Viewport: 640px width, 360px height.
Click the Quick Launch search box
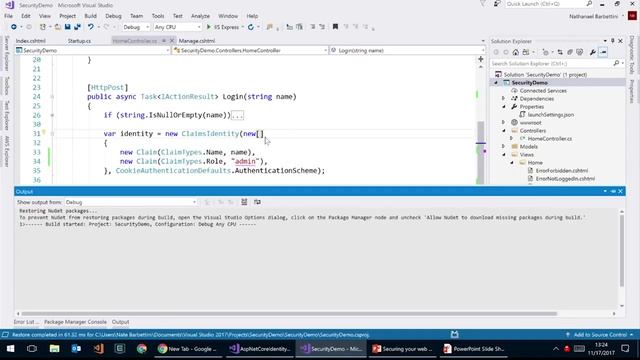(x=549, y=4)
